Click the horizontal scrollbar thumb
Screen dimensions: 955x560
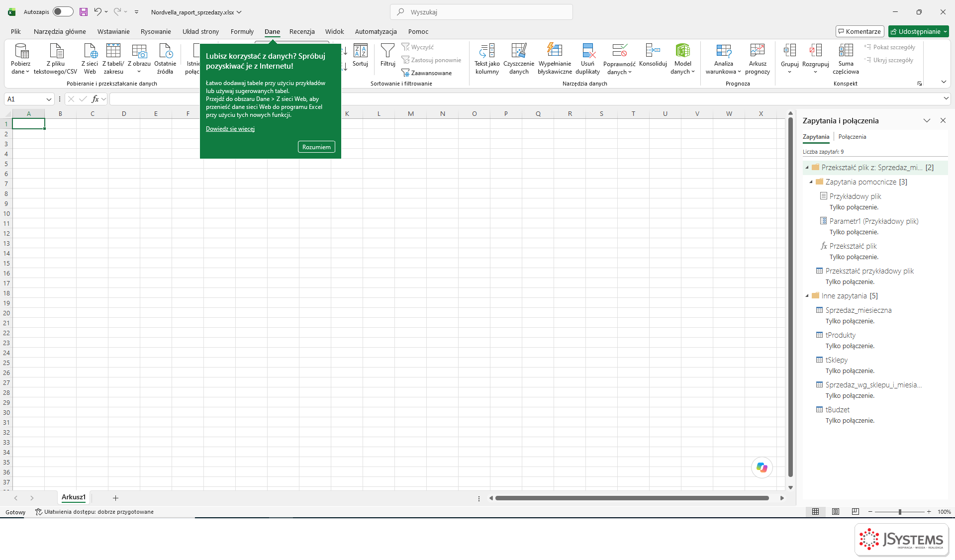632,498
